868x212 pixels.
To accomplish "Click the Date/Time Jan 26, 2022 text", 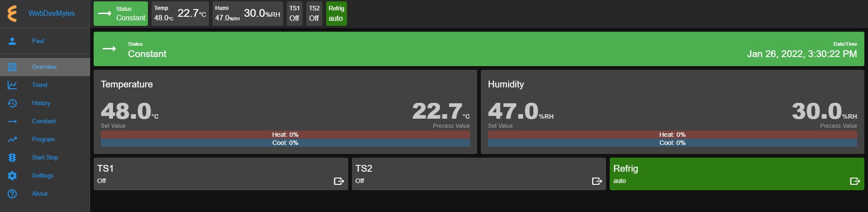I will point(802,54).
